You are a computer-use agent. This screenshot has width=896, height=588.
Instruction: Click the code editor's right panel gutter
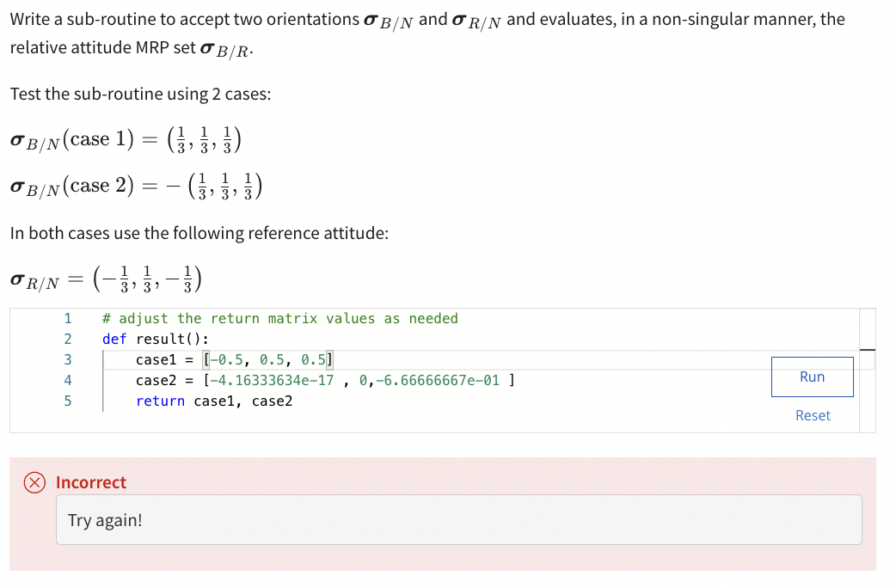pos(867,370)
